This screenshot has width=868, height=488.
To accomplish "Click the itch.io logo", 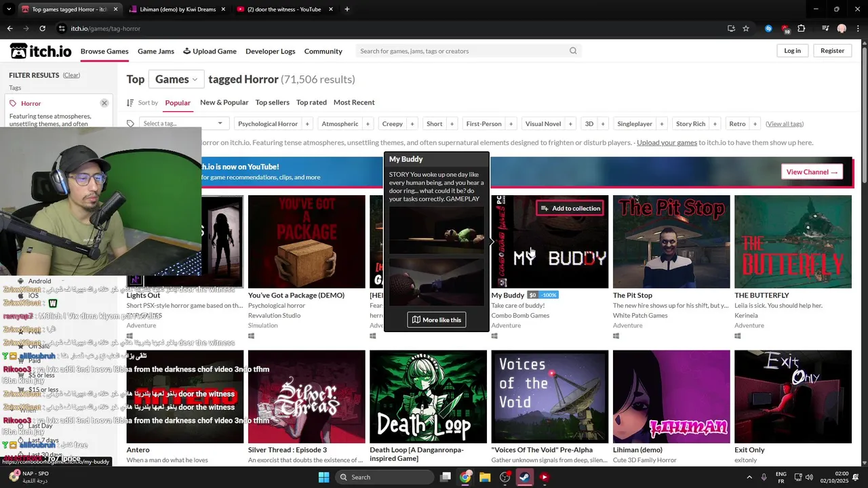I will pyautogui.click(x=41, y=51).
